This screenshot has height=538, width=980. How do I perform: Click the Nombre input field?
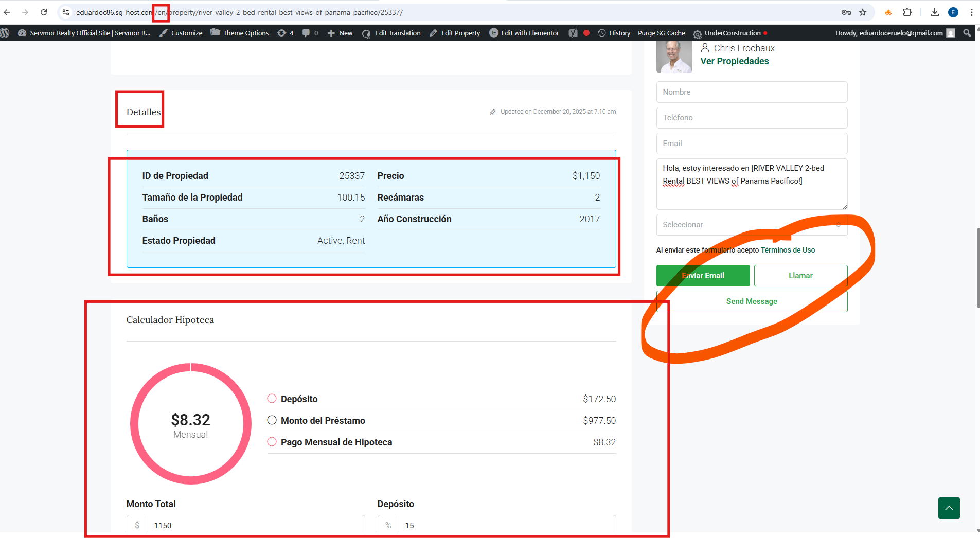[x=752, y=92]
